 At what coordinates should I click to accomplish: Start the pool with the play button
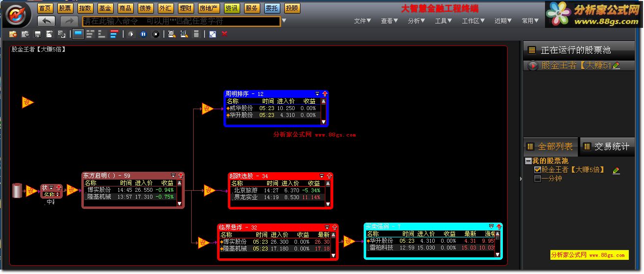click(131, 34)
